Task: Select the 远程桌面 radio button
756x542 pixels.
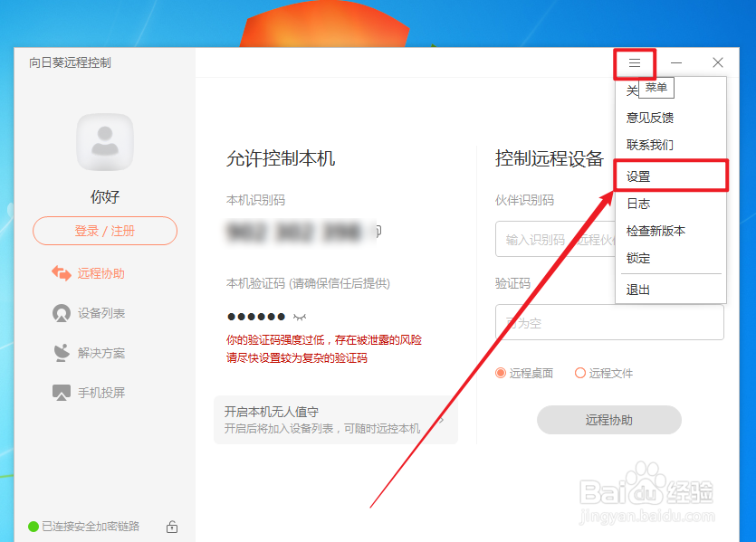Action: coord(501,373)
